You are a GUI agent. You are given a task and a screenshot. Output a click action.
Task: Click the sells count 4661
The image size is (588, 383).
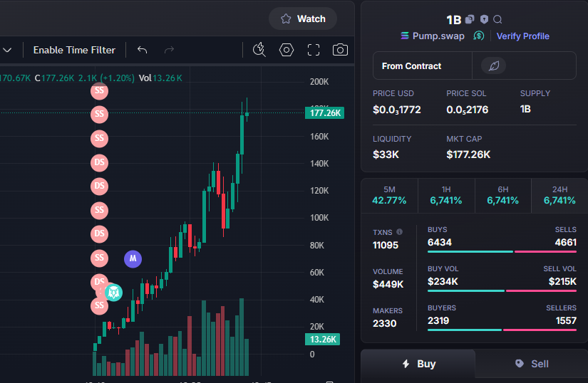pos(565,242)
